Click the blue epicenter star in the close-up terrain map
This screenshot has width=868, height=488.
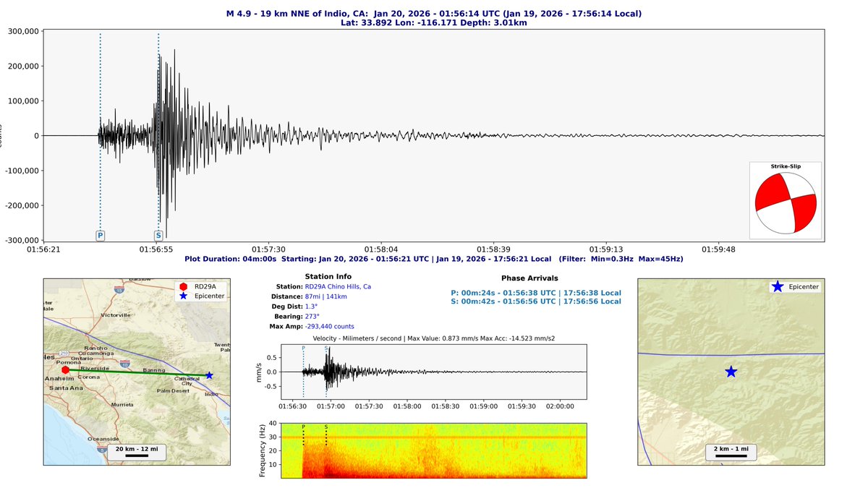731,372
